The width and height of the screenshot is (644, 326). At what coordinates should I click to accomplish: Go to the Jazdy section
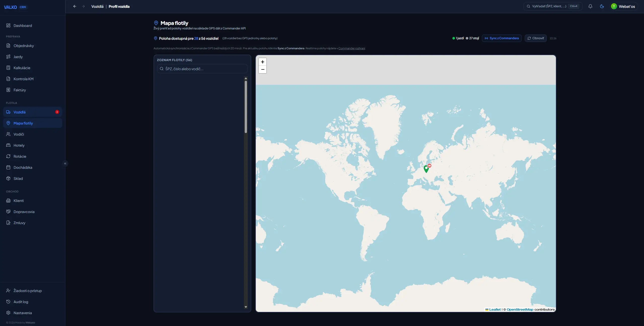[x=32, y=57]
